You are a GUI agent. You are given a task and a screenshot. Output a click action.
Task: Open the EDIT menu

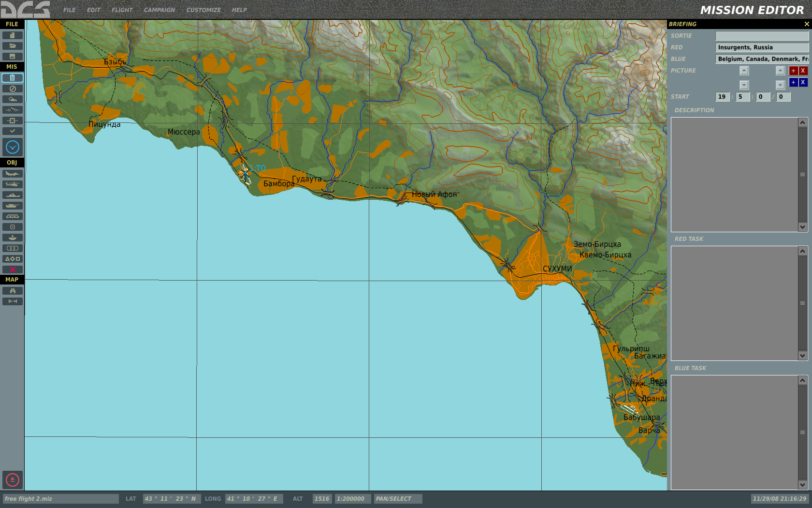[94, 10]
